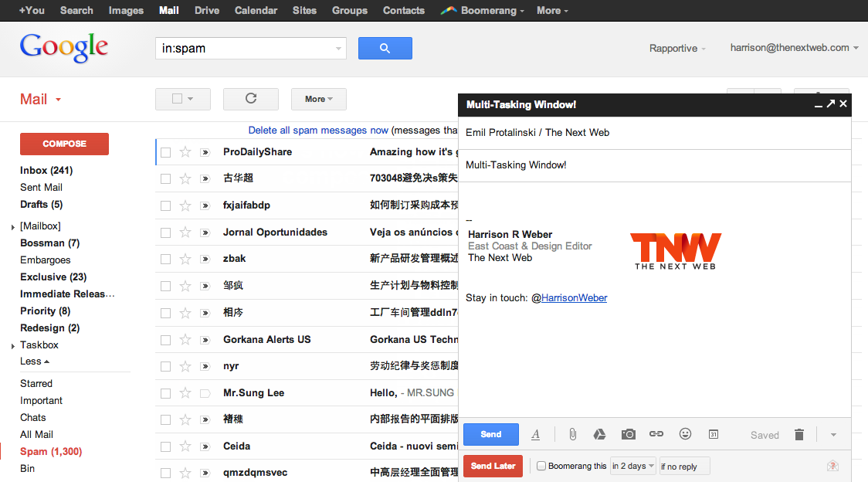
Task: Star the ProDailyShare message
Action: [x=185, y=151]
